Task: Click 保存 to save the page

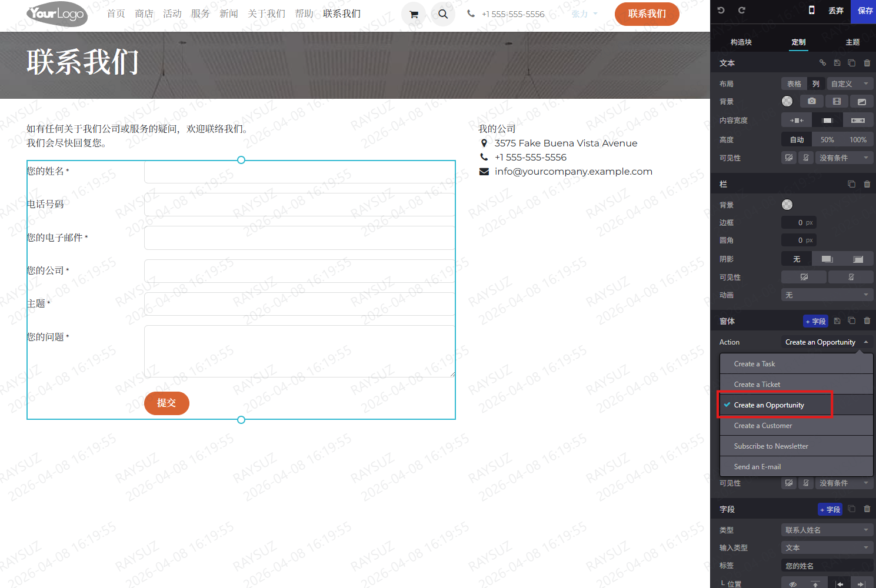Action: (x=865, y=11)
